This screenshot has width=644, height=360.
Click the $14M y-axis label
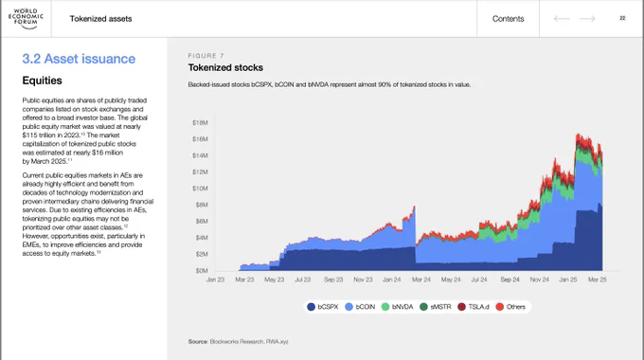(x=200, y=155)
